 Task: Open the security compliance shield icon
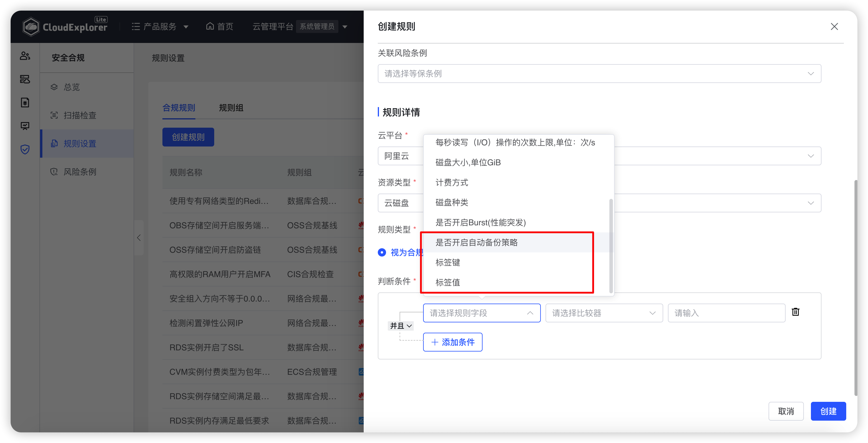coord(25,149)
